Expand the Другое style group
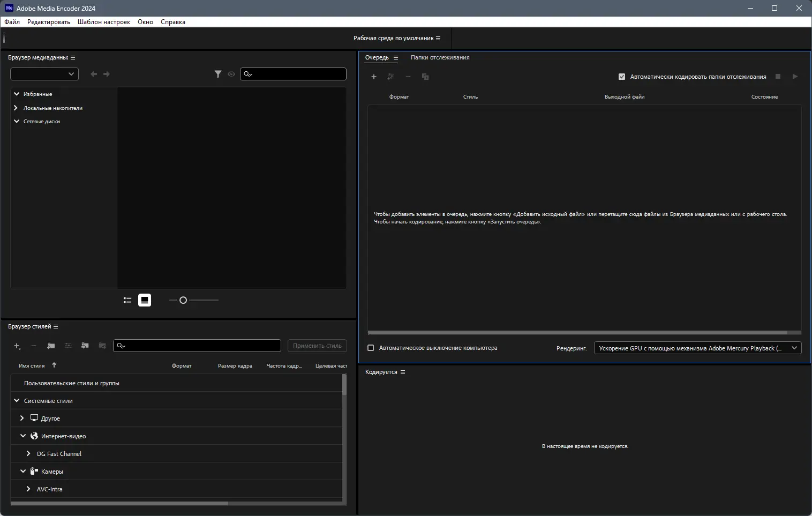The height and width of the screenshot is (516, 812). [x=22, y=418]
